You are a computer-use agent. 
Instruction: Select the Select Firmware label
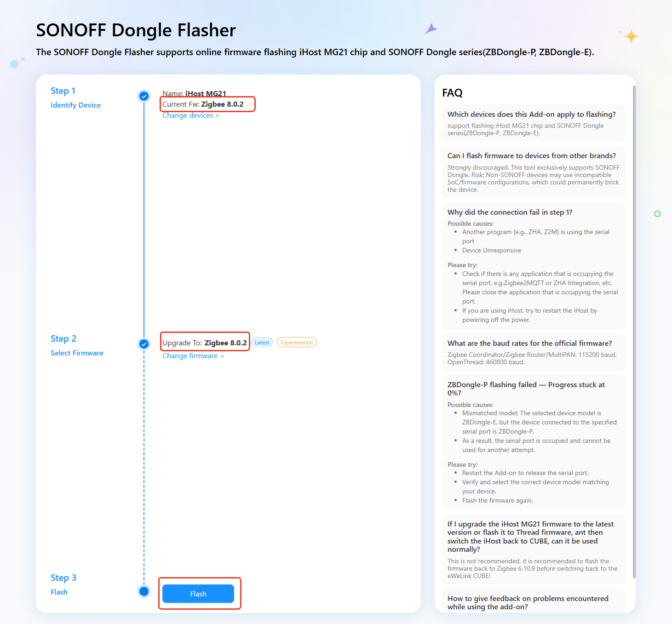click(x=77, y=353)
